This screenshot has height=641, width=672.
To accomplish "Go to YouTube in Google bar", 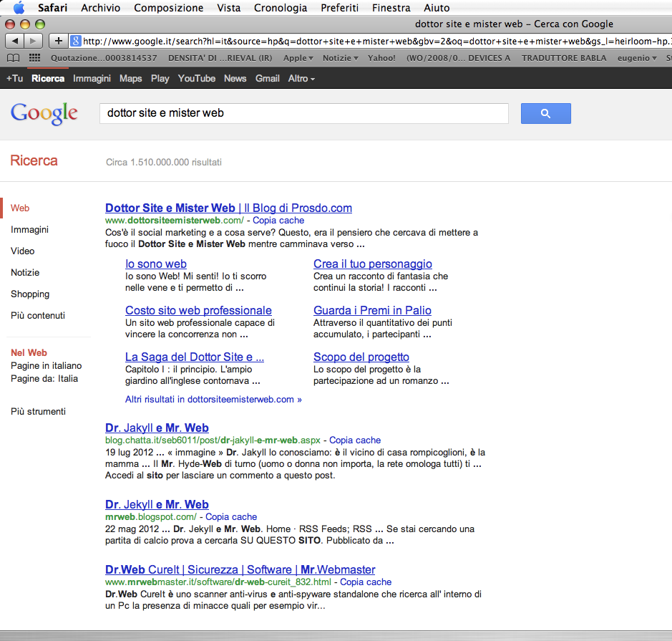I will tap(197, 79).
